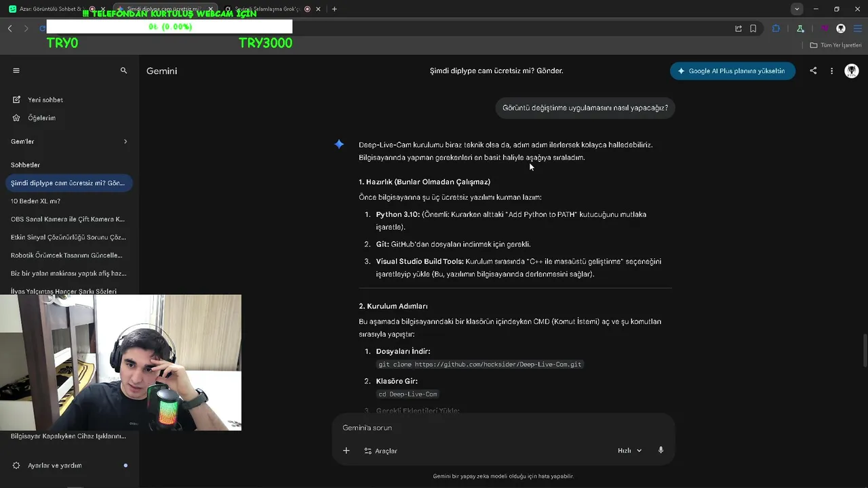Open the conversation three-dot options menu
Image resolution: width=868 pixels, height=488 pixels.
point(831,70)
